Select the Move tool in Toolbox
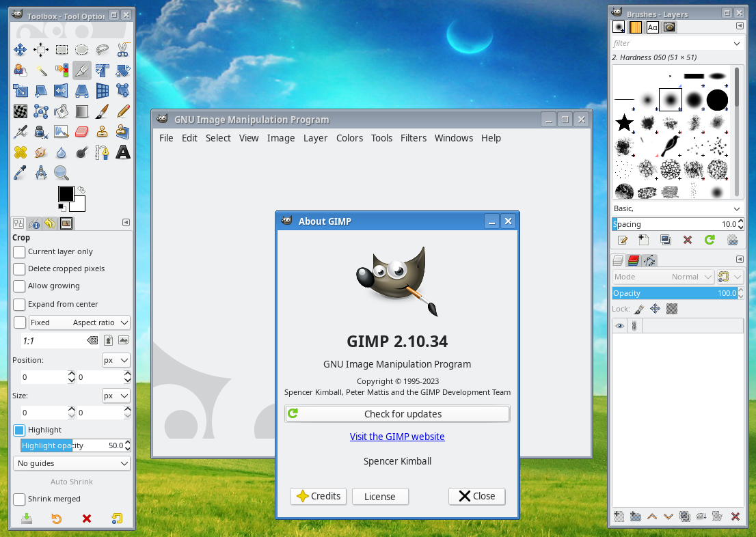The image size is (756, 537). point(21,50)
